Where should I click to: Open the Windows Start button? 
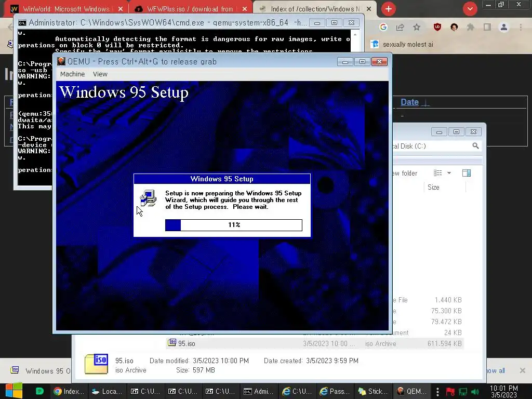(x=14, y=391)
